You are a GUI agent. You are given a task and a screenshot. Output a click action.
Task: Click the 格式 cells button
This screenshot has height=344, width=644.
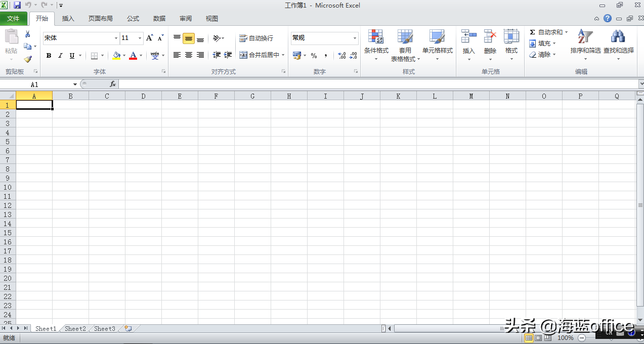click(511, 45)
